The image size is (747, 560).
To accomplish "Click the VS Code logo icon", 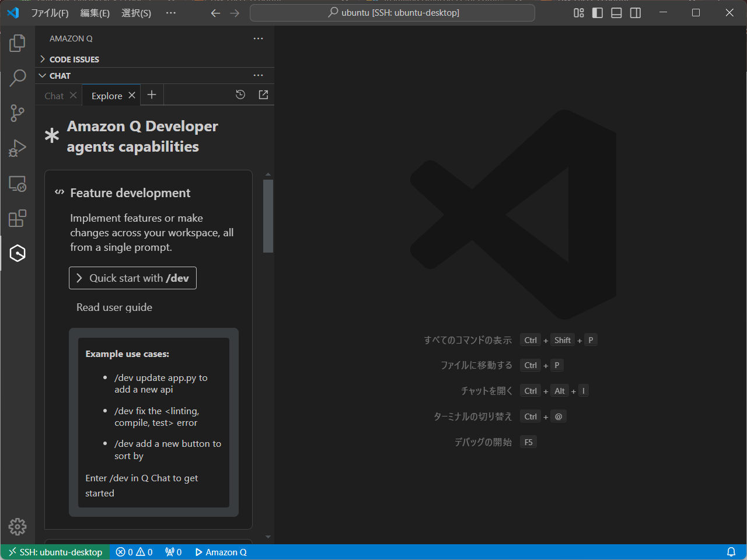I will coord(13,12).
